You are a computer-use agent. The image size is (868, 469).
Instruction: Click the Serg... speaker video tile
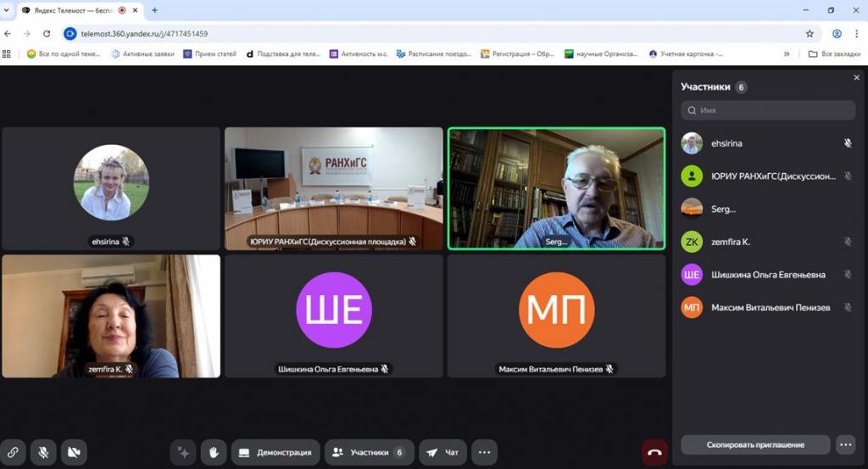click(556, 188)
